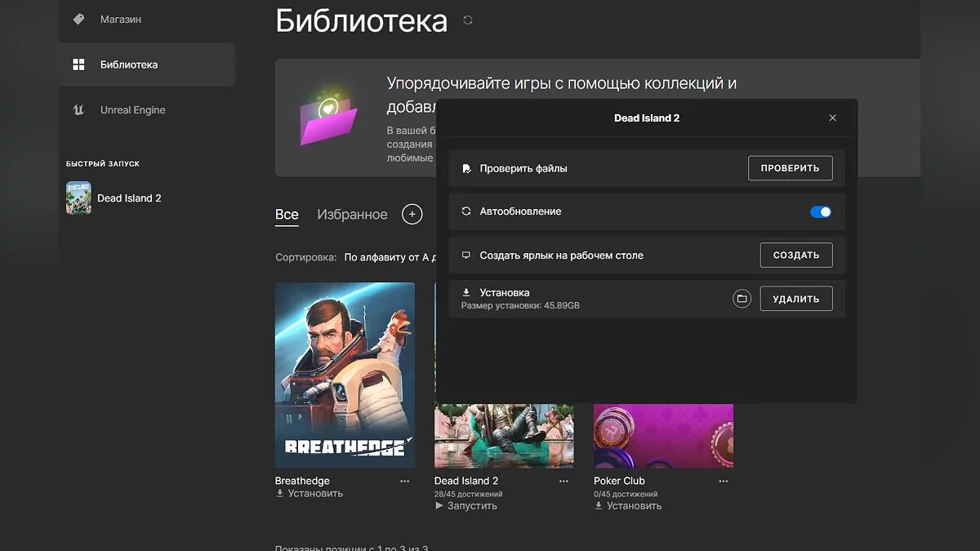Open install folder icon for Dead Island 2
The width and height of the screenshot is (980, 551).
click(x=742, y=299)
